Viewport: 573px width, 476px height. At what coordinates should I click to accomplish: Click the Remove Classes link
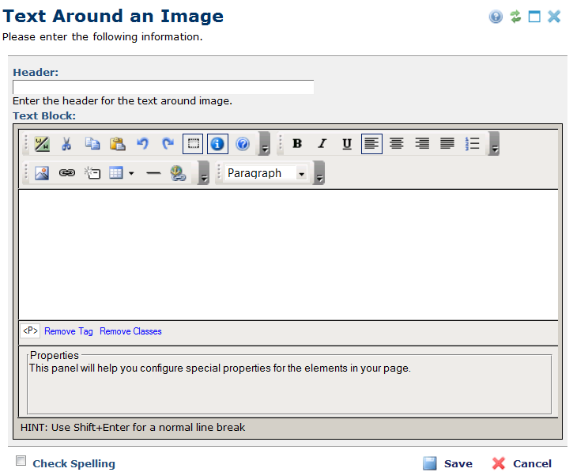click(x=130, y=332)
